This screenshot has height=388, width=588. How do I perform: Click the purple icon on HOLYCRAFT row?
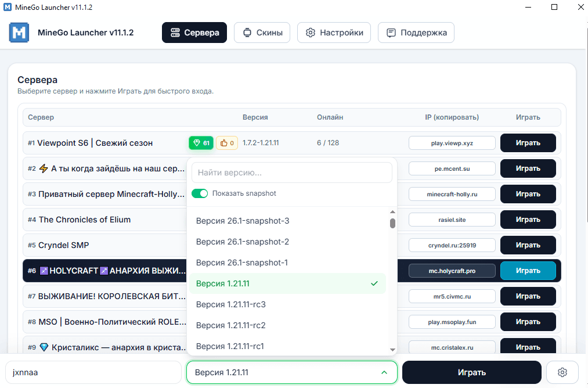(x=44, y=271)
